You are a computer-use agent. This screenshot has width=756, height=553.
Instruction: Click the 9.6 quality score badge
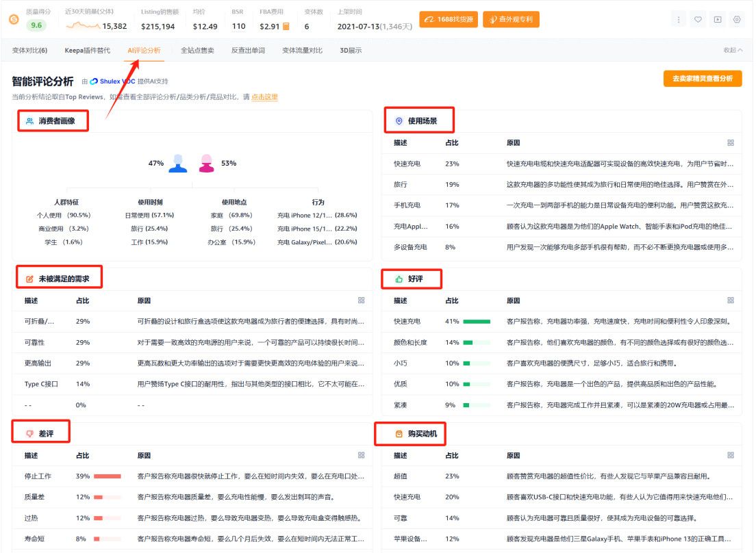(36, 25)
